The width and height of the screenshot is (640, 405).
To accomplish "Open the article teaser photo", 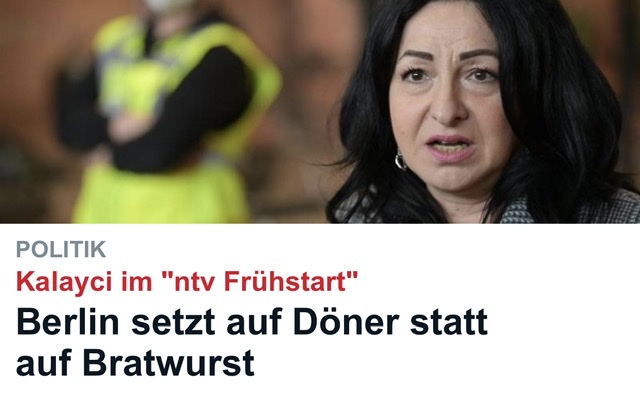I will tap(320, 111).
